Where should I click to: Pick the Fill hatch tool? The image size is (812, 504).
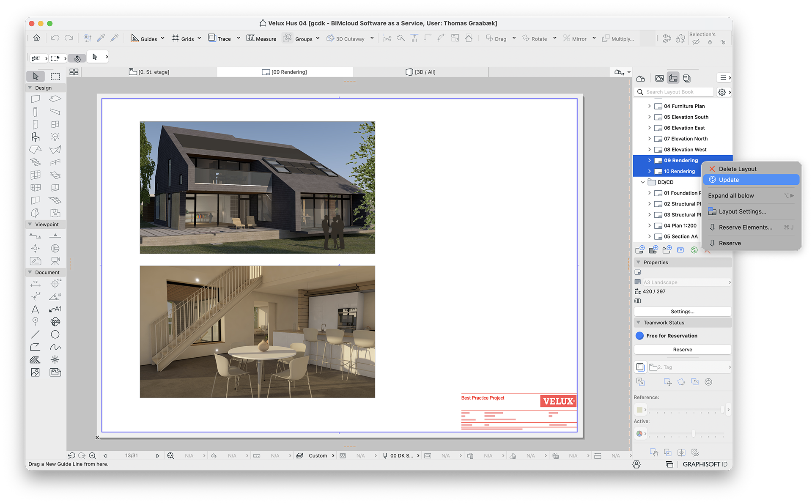36,360
